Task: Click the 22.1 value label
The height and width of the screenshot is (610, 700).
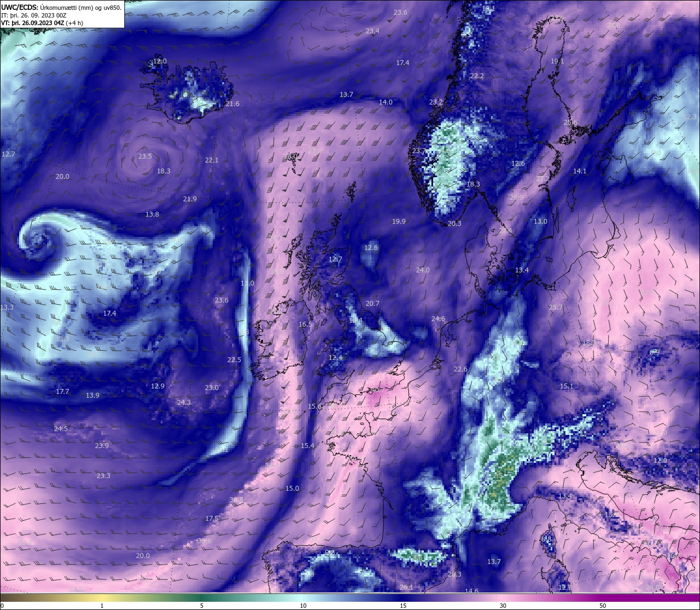Action: click(212, 160)
